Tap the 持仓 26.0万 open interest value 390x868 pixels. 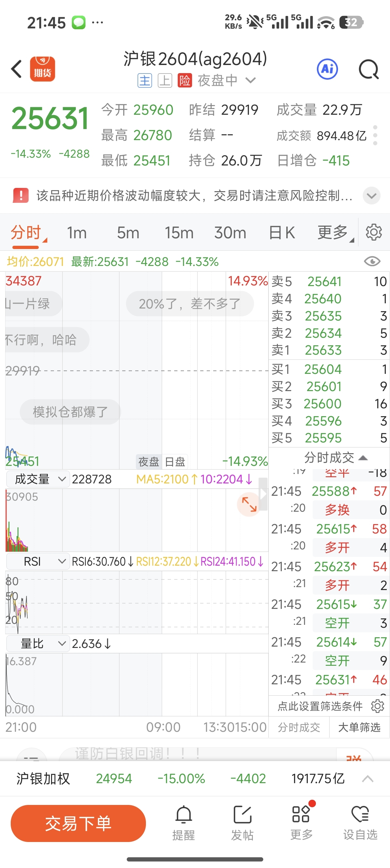pos(225,160)
